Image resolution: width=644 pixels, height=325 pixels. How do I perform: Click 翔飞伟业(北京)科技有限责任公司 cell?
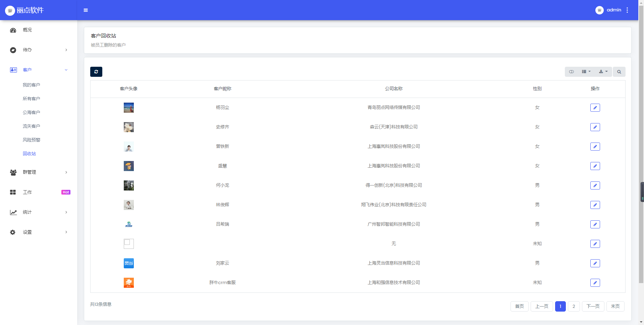click(x=394, y=205)
